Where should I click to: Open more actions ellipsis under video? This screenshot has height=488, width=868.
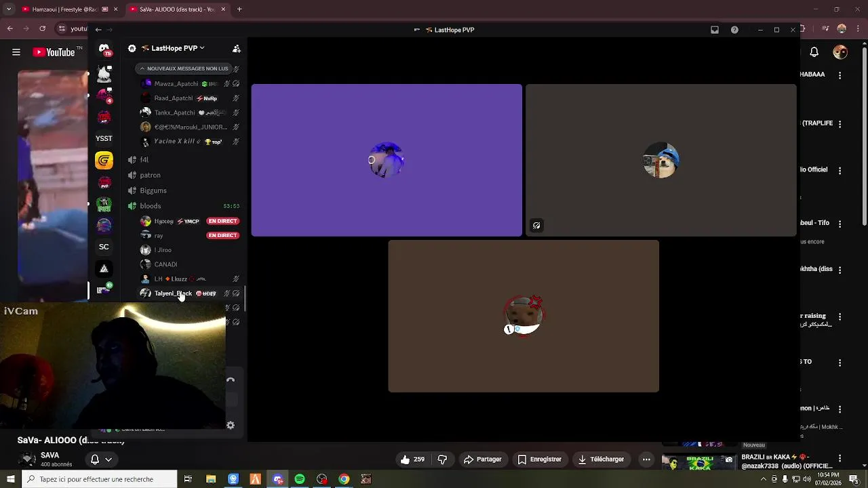[x=646, y=460]
